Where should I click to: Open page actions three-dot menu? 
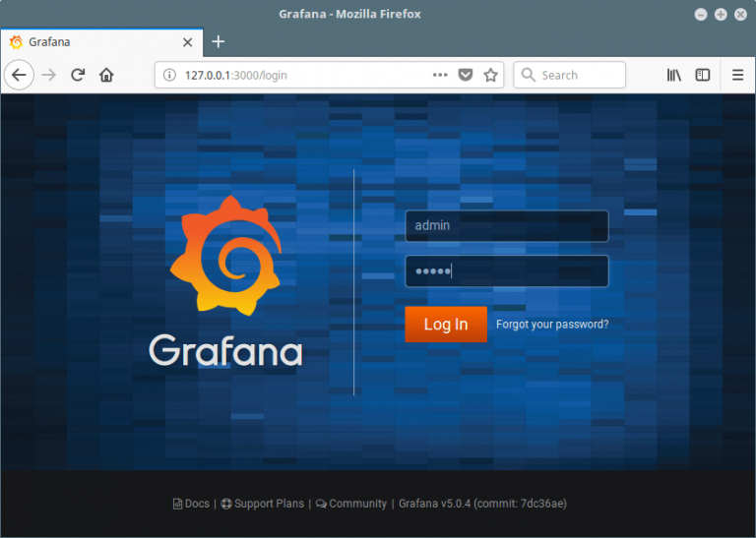pyautogui.click(x=440, y=75)
